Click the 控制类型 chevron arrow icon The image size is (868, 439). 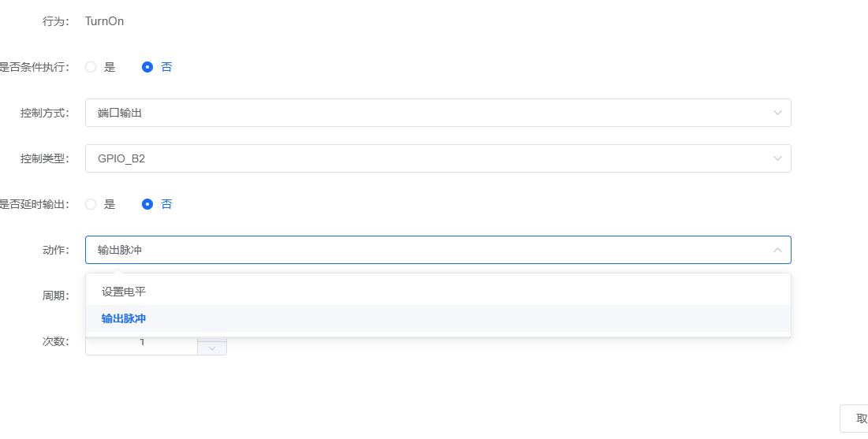[x=777, y=158]
